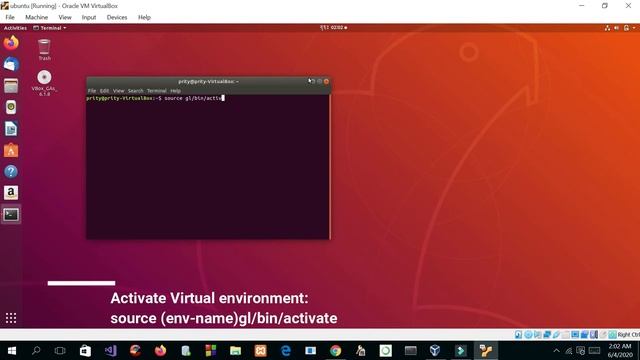This screenshot has height=360, width=640.
Task: Open VirtualBox cube icon in taskbar
Action: click(435, 351)
